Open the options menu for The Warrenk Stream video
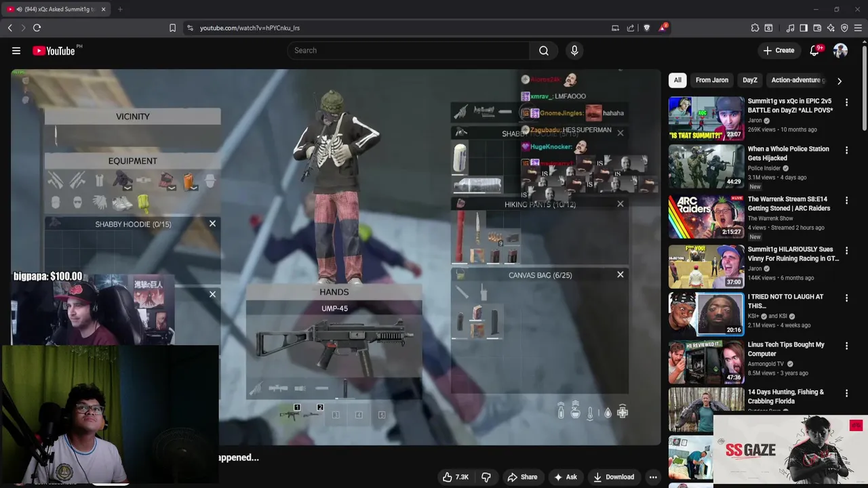 tap(846, 201)
